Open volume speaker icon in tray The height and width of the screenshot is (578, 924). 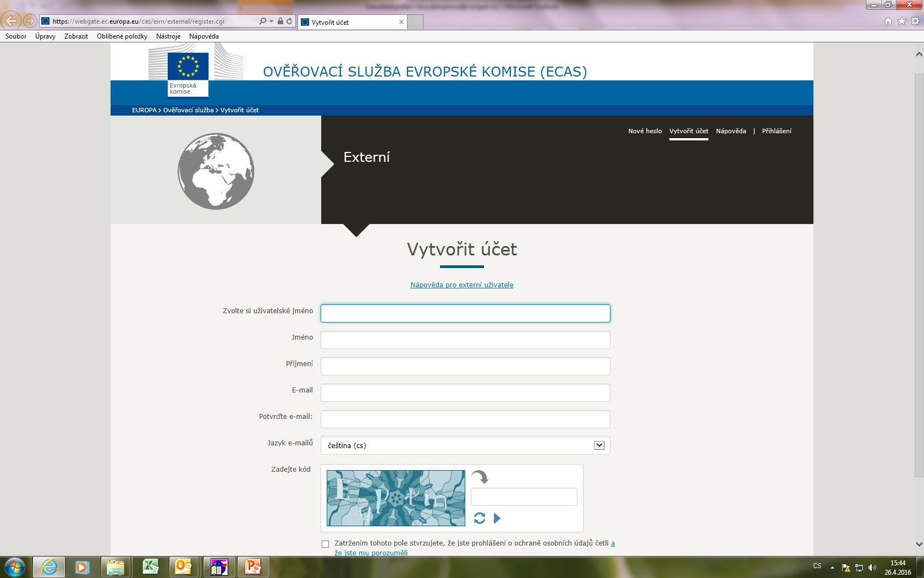tap(872, 568)
